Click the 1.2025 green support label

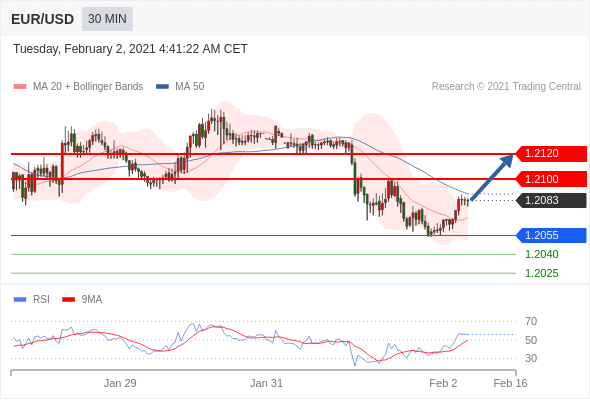[542, 273]
